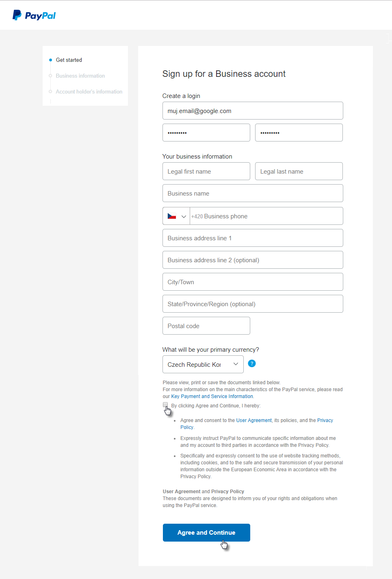Open Account holder's information step
This screenshot has width=392, height=579.
click(x=89, y=91)
